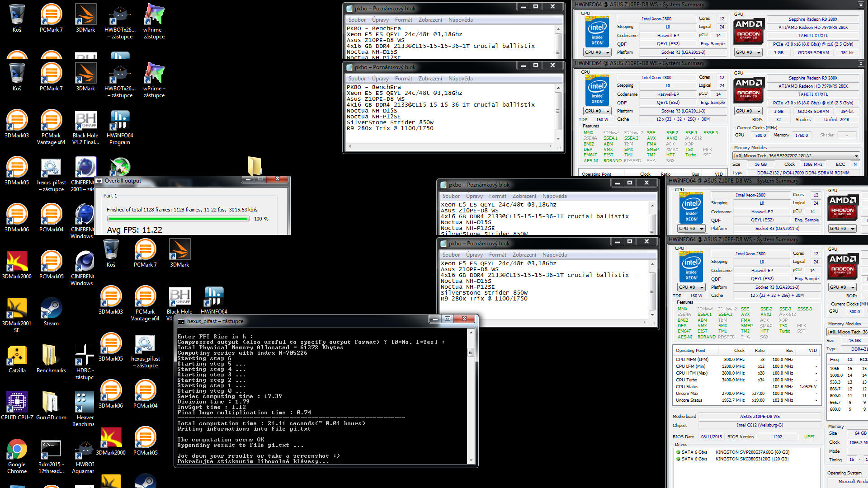This screenshot has height=488, width=868.
Task: Click the hexus_pifast console title bar icon
Action: click(x=181, y=321)
